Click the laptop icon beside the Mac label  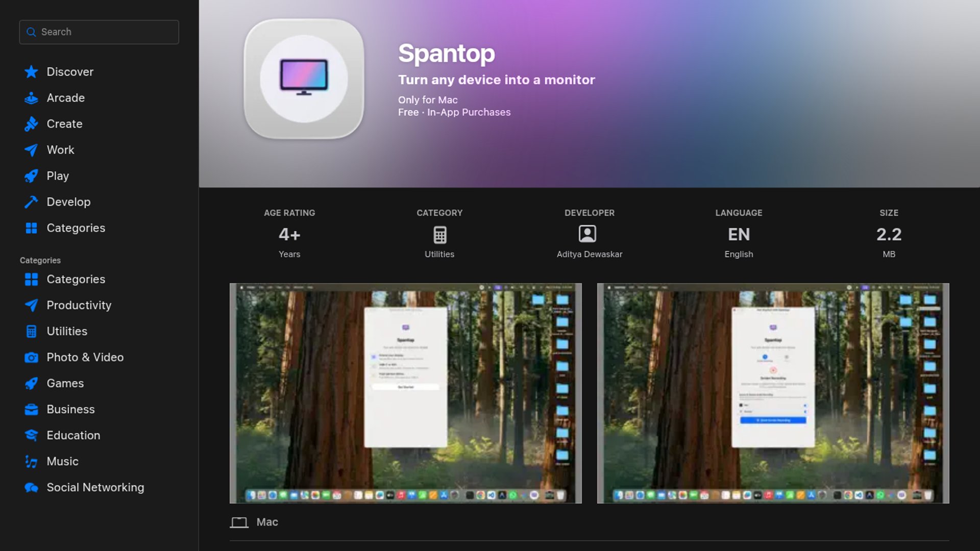[239, 522]
